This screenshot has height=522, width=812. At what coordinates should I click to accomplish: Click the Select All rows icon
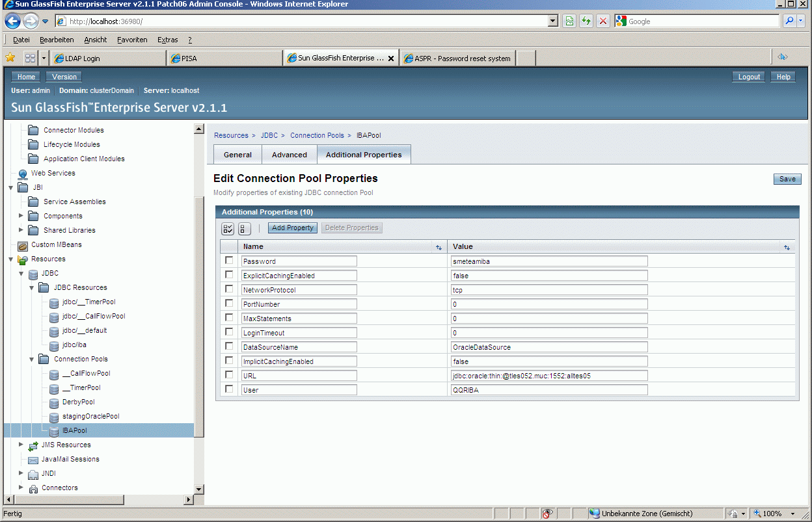point(228,228)
